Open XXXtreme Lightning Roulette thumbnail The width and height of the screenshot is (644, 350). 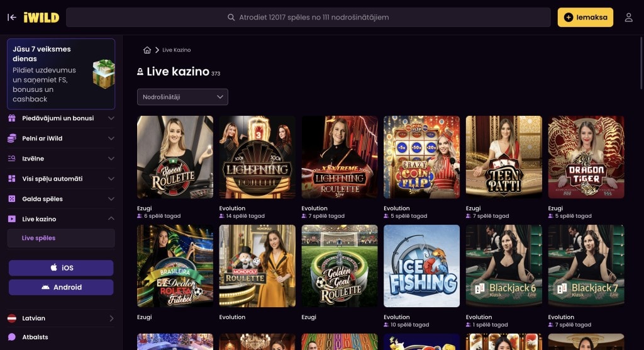[x=340, y=157]
